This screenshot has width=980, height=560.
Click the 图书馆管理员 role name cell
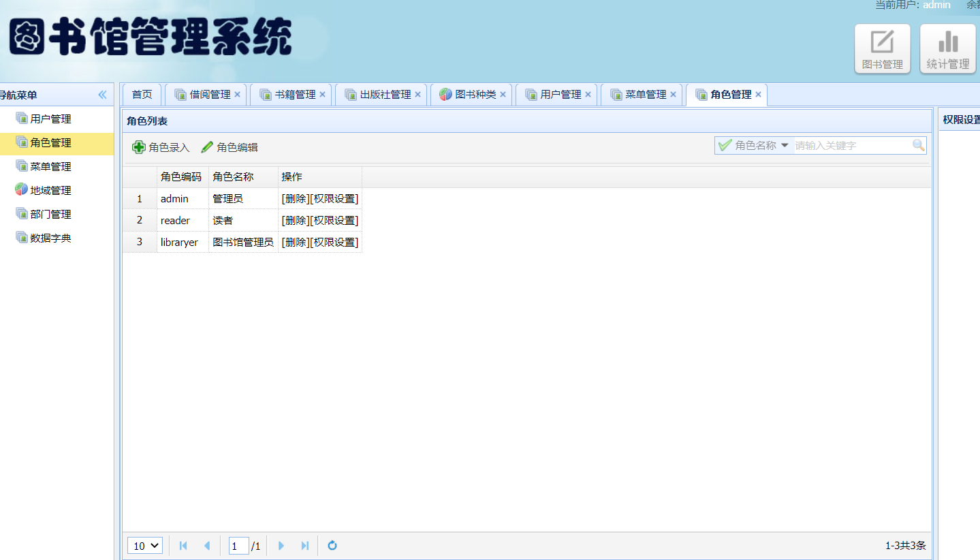[x=243, y=243]
